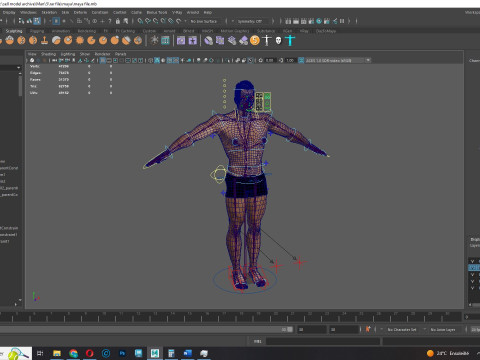Pick the spiky orange sculpt brush icon

(x=80, y=41)
